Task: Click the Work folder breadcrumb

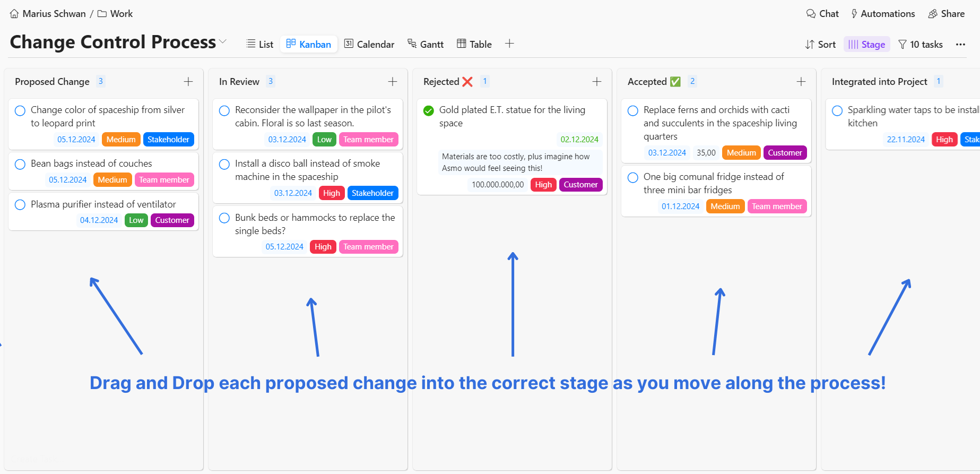Action: point(115,14)
